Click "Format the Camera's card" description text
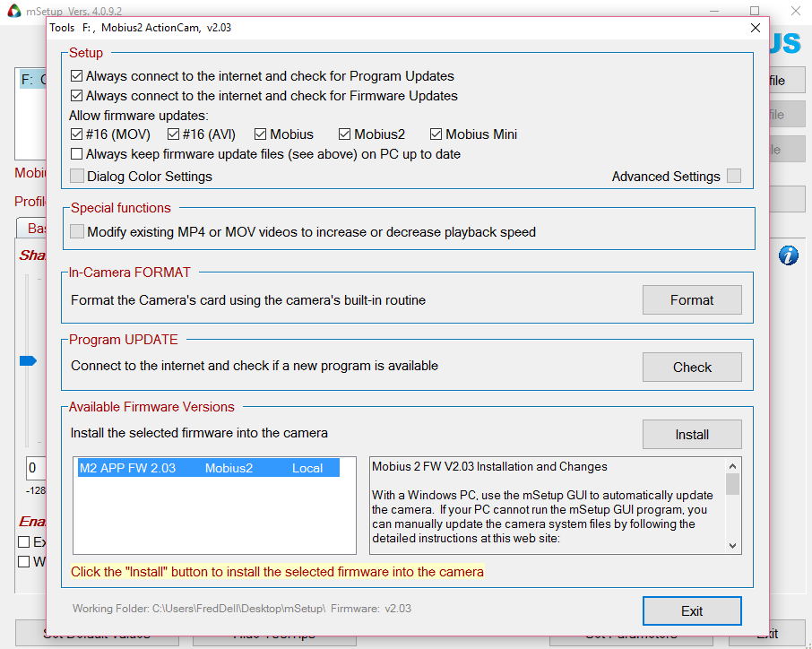812x649 pixels. point(248,300)
